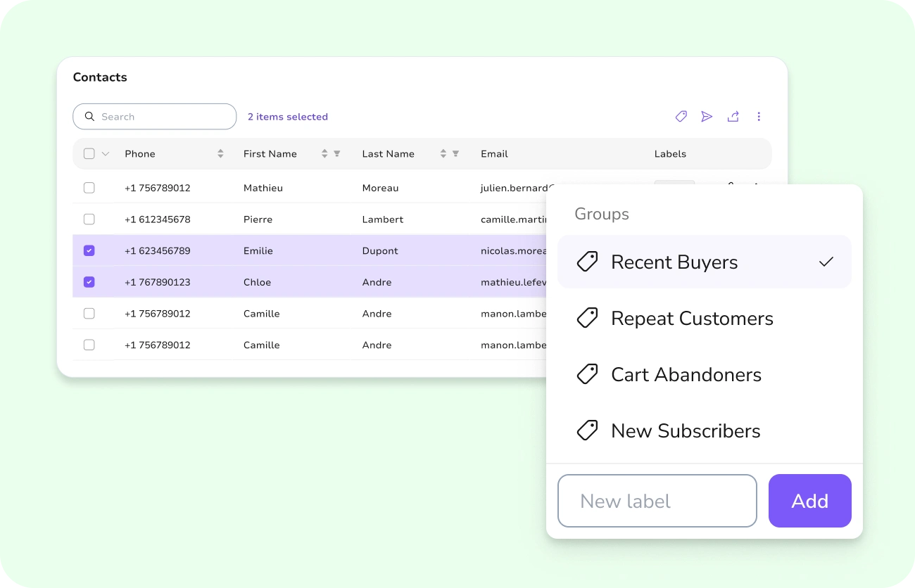Click the New label input field
The width and height of the screenshot is (915, 588).
(x=657, y=500)
